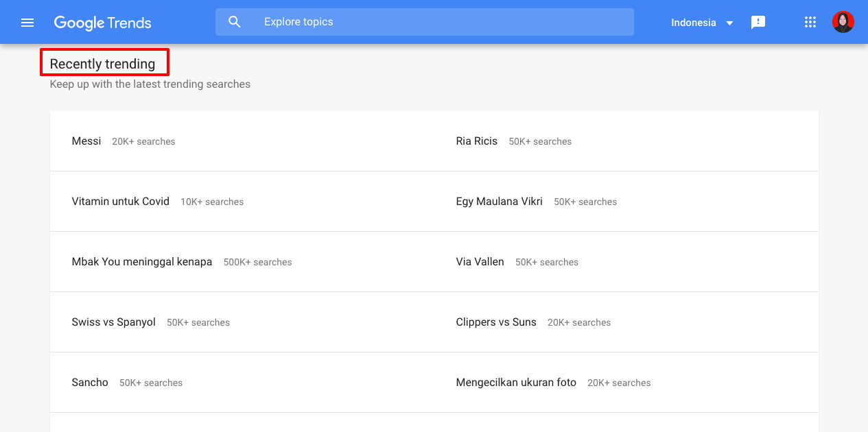Open the send feedback icon

(758, 23)
